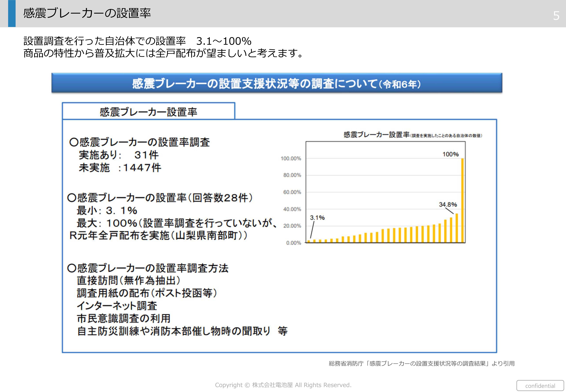Click the subtitle 設置調査を行った自治体 text
The height and width of the screenshot is (392, 566).
click(x=137, y=41)
